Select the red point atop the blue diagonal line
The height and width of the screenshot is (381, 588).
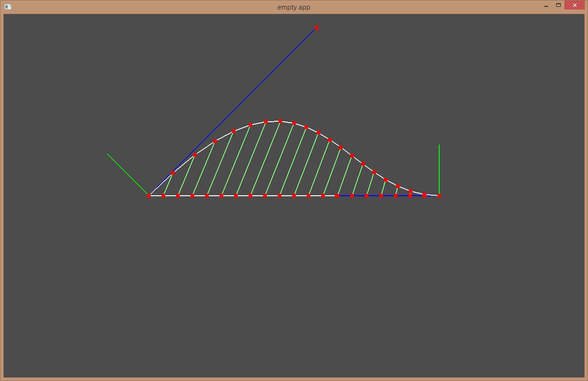(x=317, y=28)
